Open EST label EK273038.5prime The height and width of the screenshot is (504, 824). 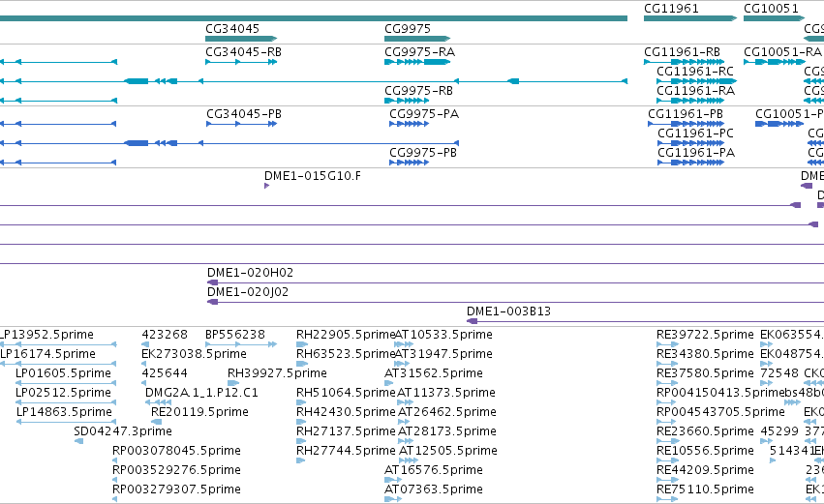(194, 354)
